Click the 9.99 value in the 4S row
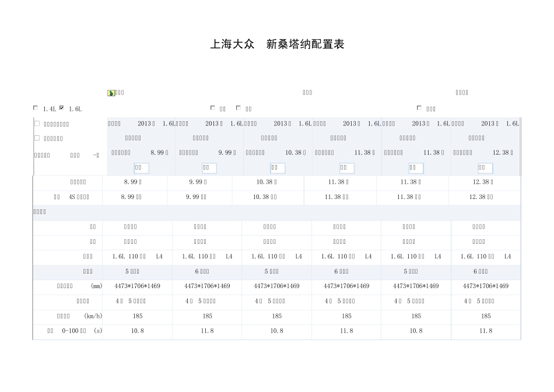The width and height of the screenshot is (554, 392). pos(196,197)
